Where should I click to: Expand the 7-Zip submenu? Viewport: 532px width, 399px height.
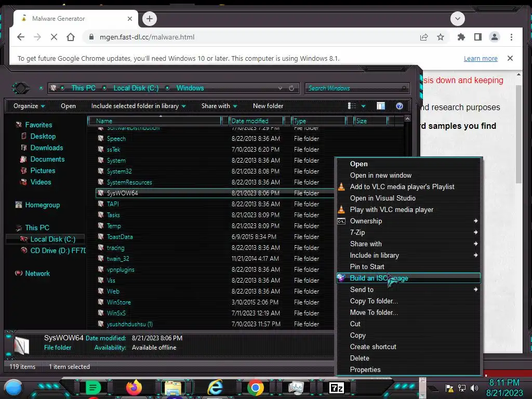click(x=409, y=232)
